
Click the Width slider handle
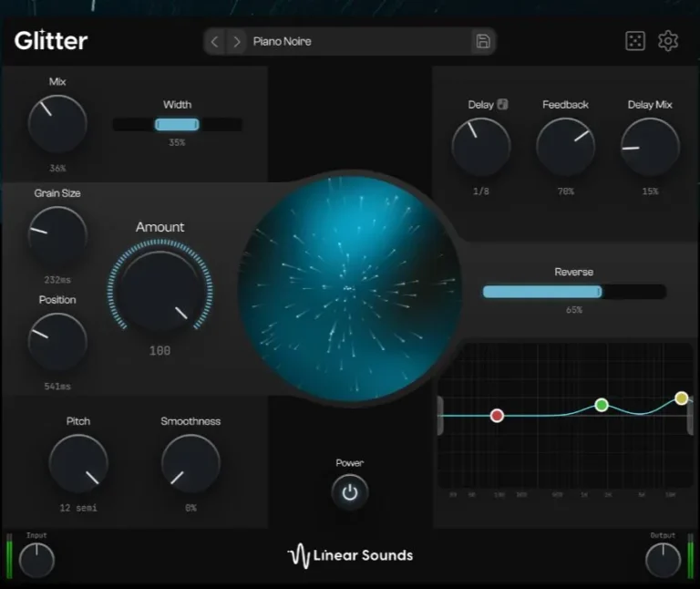tap(177, 125)
